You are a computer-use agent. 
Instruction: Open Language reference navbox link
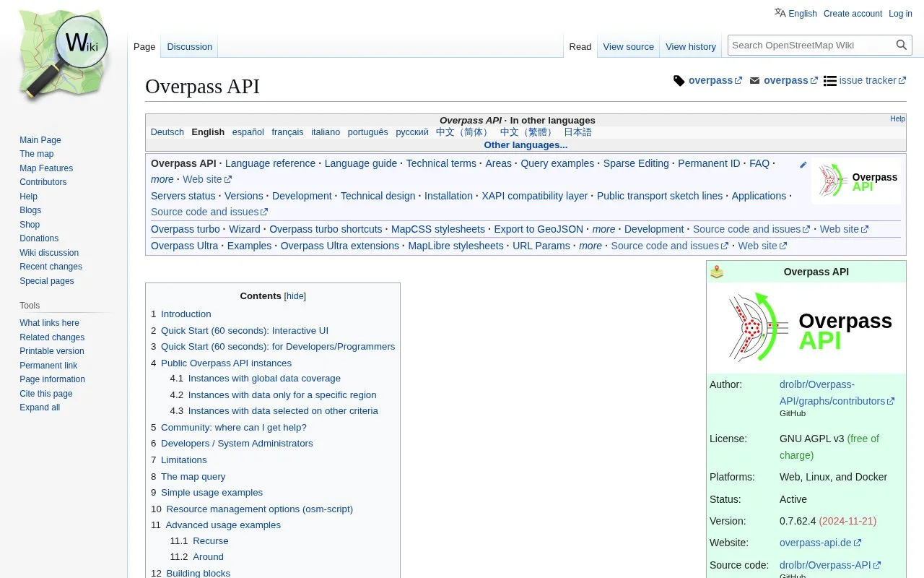click(270, 163)
